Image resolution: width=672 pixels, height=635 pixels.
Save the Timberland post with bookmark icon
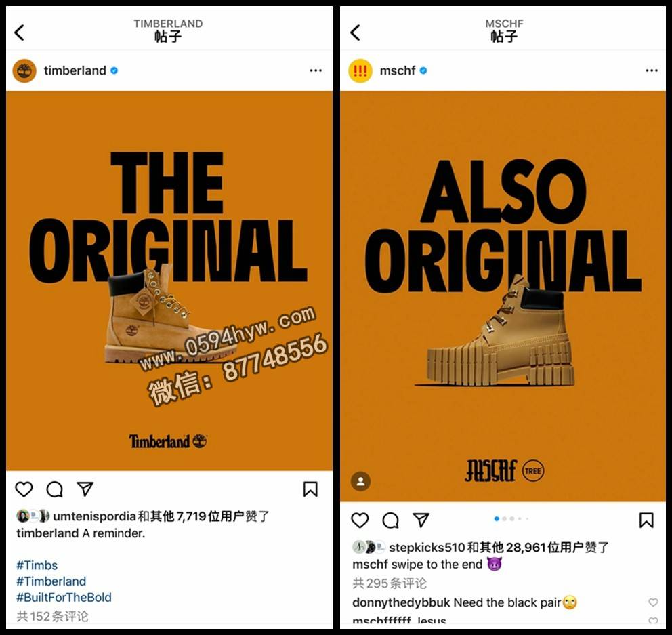pyautogui.click(x=310, y=489)
